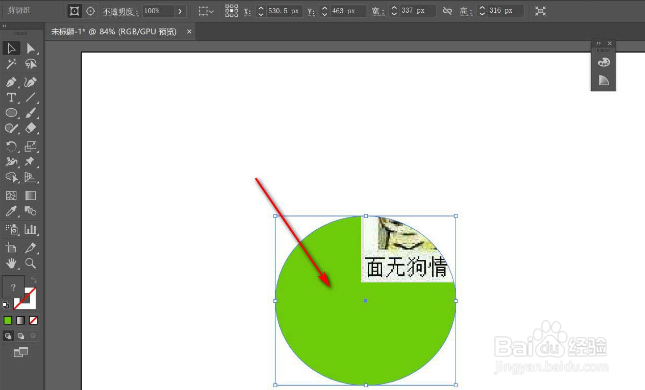Click the reference point locator grid
The image size is (645, 390).
[232, 11]
